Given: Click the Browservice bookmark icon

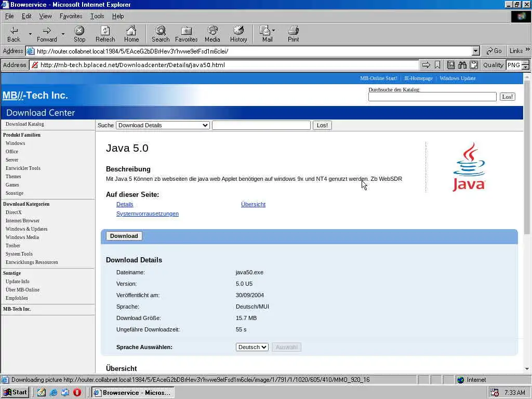Looking at the screenshot, I should [x=437, y=65].
